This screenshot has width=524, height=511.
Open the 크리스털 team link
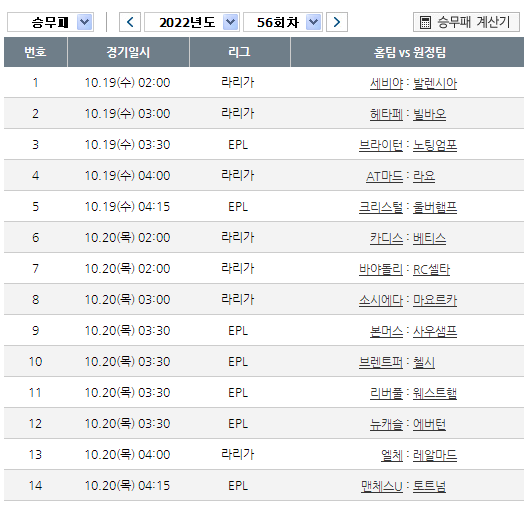click(x=381, y=207)
